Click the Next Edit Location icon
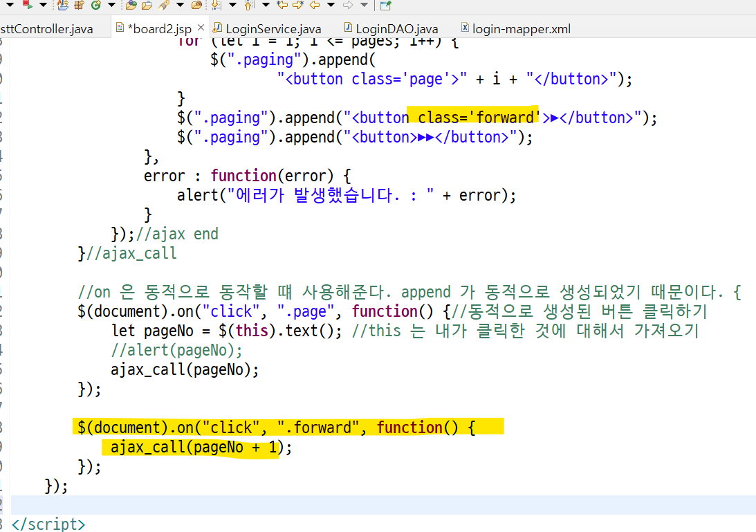Viewport: 756px width, 532px height. tap(298, 6)
